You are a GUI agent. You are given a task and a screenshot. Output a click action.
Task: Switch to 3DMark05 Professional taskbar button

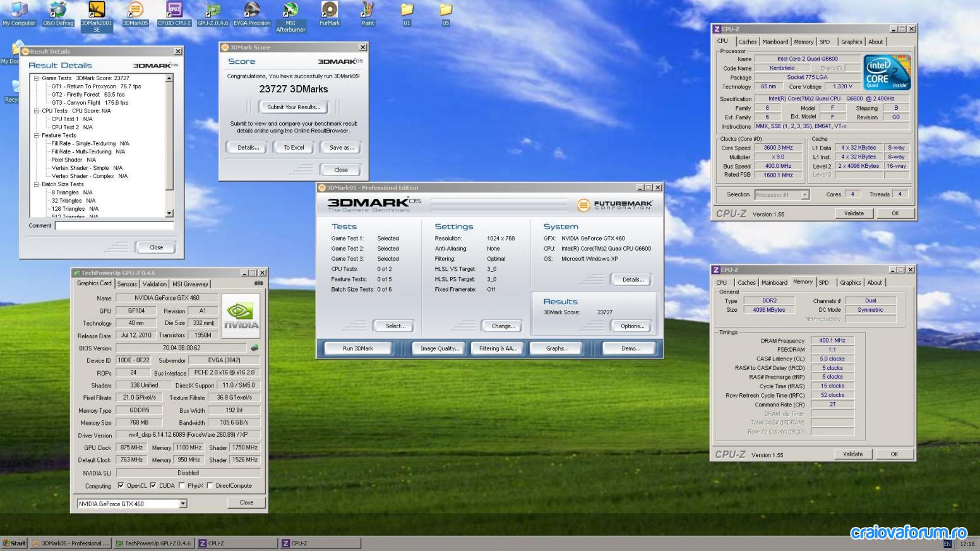tap(71, 543)
